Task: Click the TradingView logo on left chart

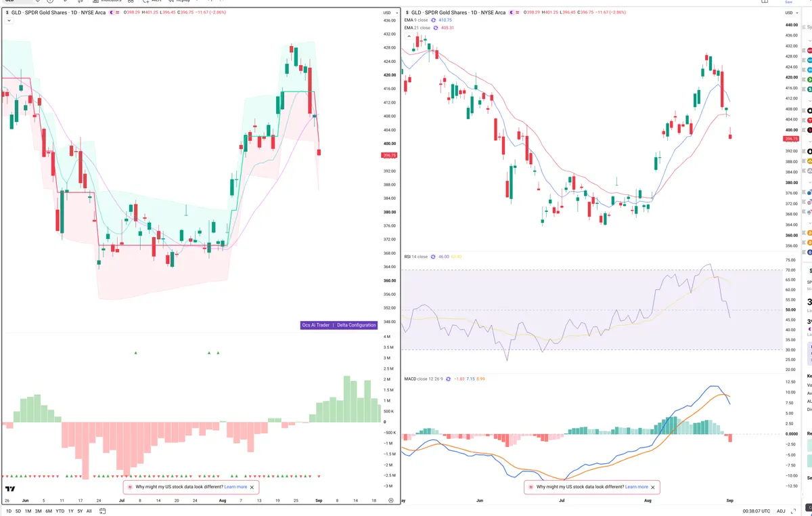Action: [x=9, y=489]
